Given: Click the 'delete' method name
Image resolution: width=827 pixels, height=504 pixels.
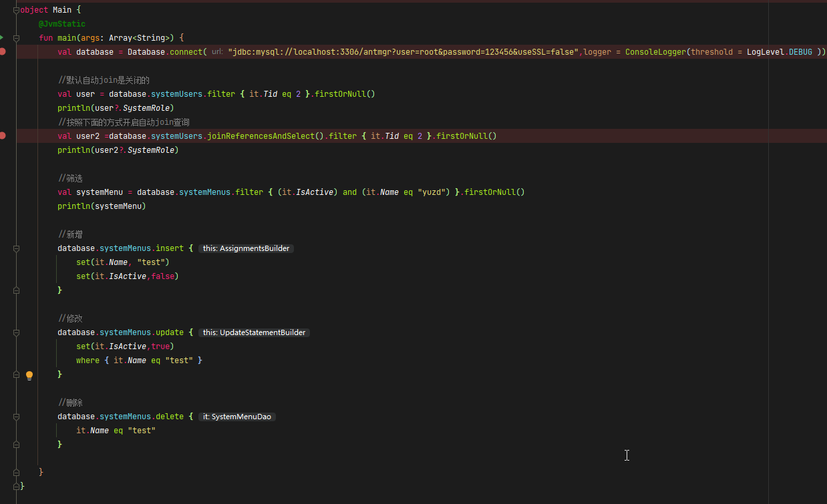Looking at the screenshot, I should click(x=170, y=417).
